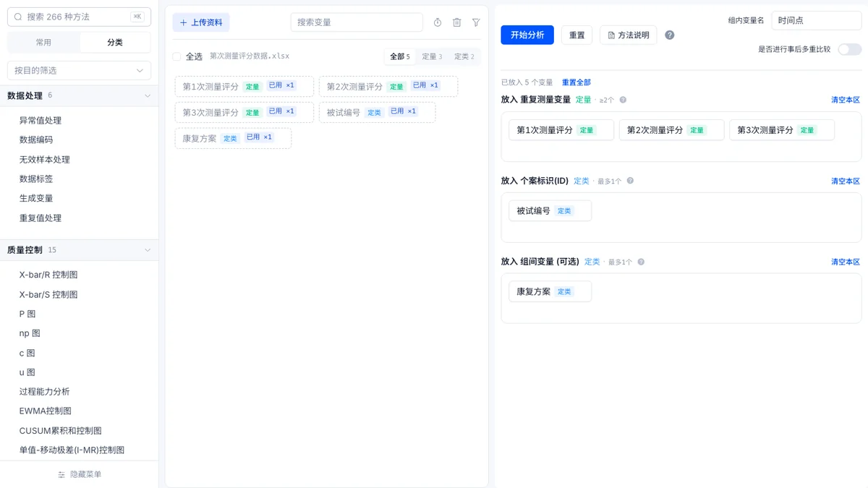This screenshot has height=488, width=868.
Task: Click the timer/history clock icon
Action: 438,22
